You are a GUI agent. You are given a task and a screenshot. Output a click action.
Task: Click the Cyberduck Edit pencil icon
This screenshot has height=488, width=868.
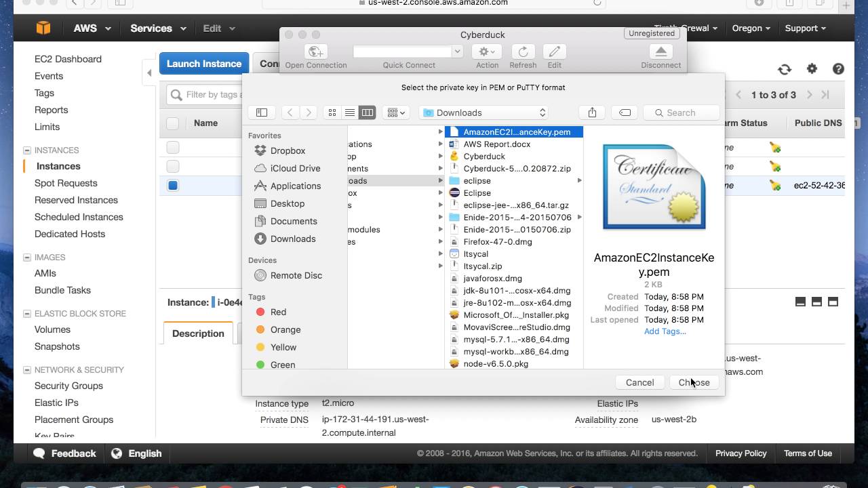coord(554,52)
